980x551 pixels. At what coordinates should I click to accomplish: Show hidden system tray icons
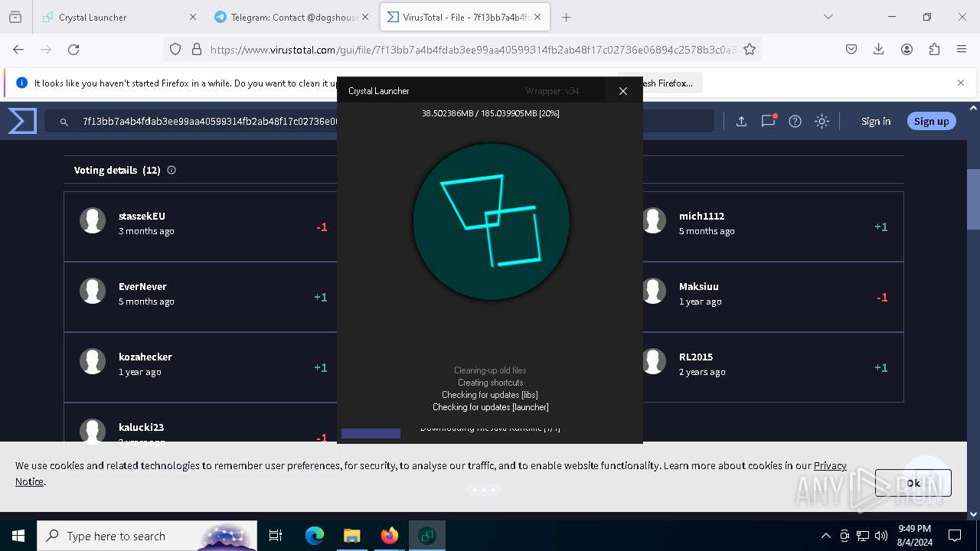825,536
